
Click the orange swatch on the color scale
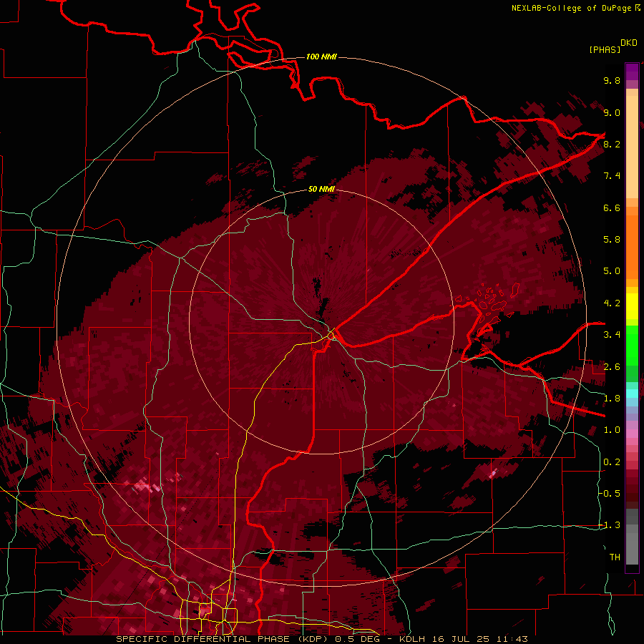(632, 246)
